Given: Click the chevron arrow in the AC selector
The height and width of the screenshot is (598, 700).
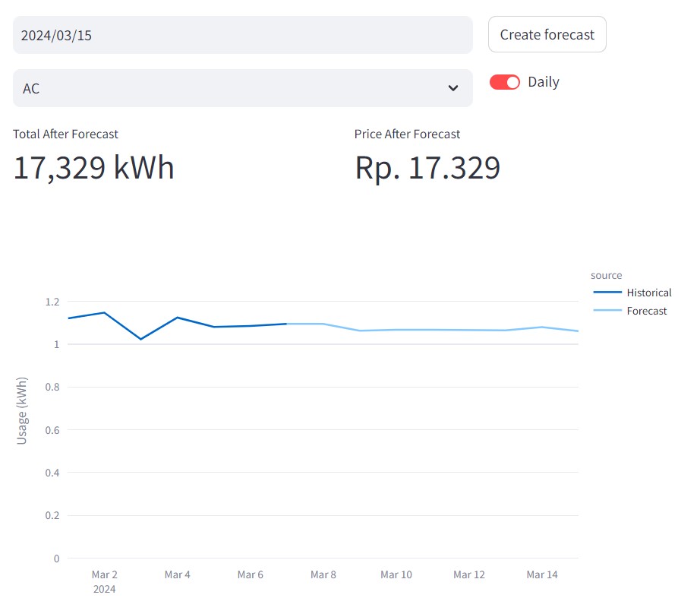Looking at the screenshot, I should (453, 88).
